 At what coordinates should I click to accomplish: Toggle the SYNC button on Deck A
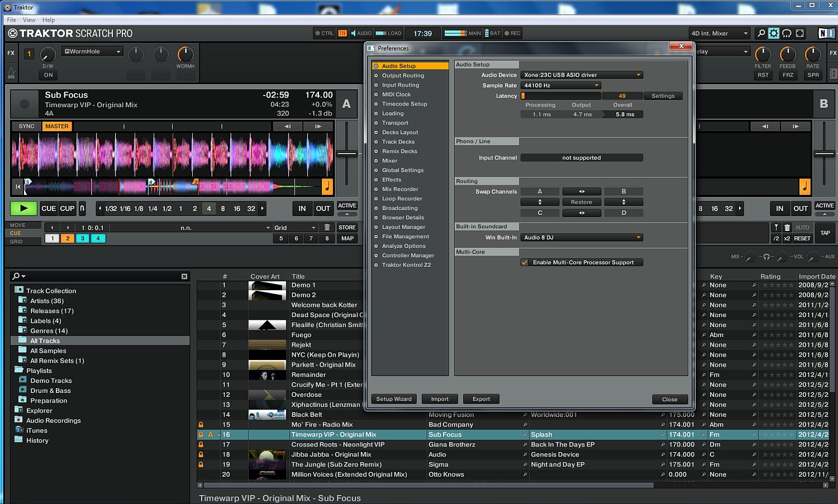26,126
